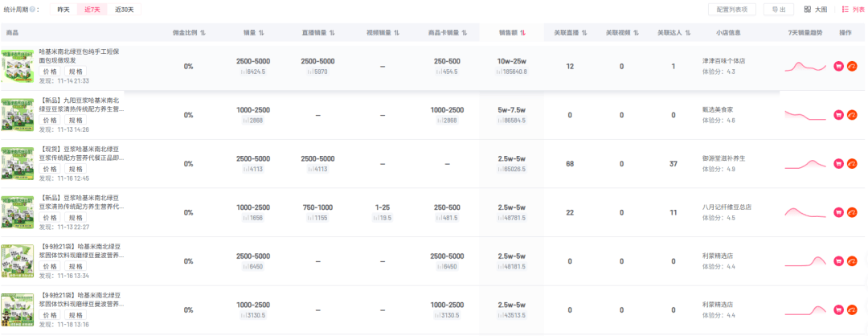Switch to 列表 list view
Viewport: 868px width, 336px height.
(854, 10)
